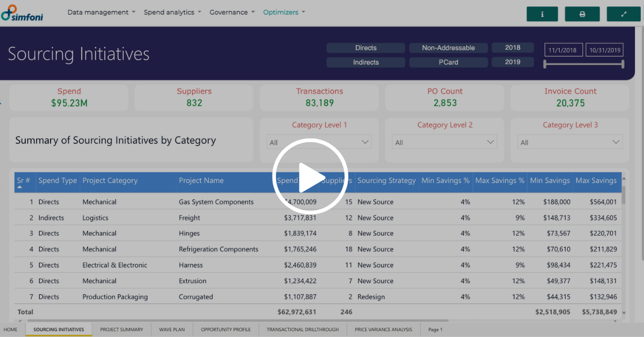Toggle the PCard filter
This screenshot has width=644, height=337.
(x=448, y=62)
